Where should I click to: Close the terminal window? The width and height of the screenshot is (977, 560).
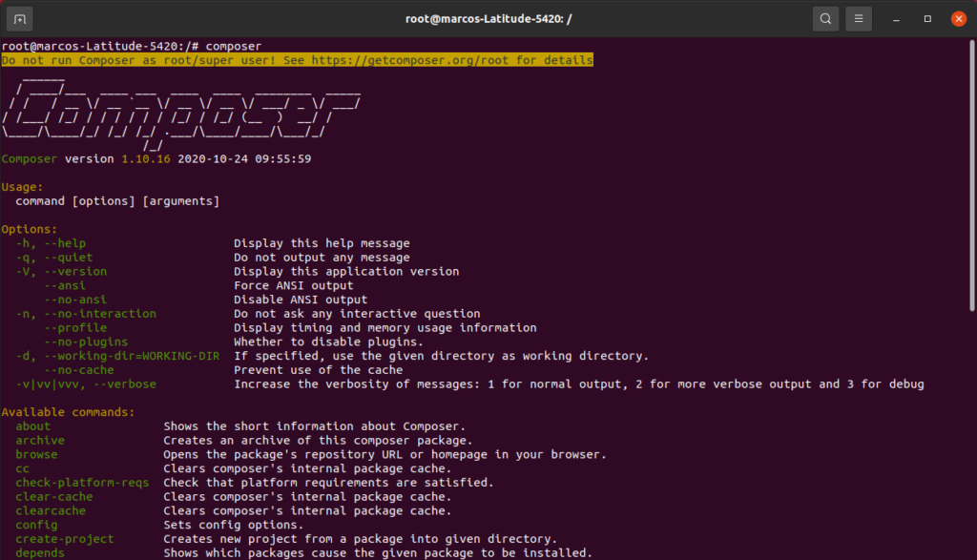[x=959, y=19]
